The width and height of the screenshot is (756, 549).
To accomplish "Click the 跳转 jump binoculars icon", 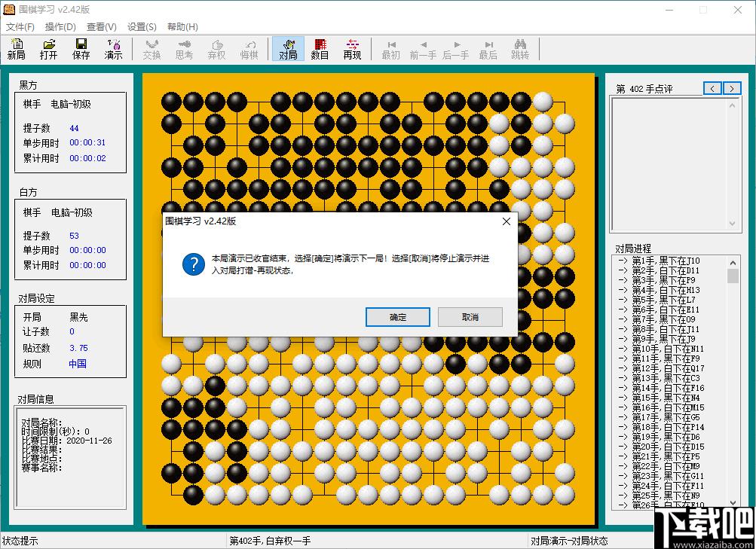I will point(520,49).
